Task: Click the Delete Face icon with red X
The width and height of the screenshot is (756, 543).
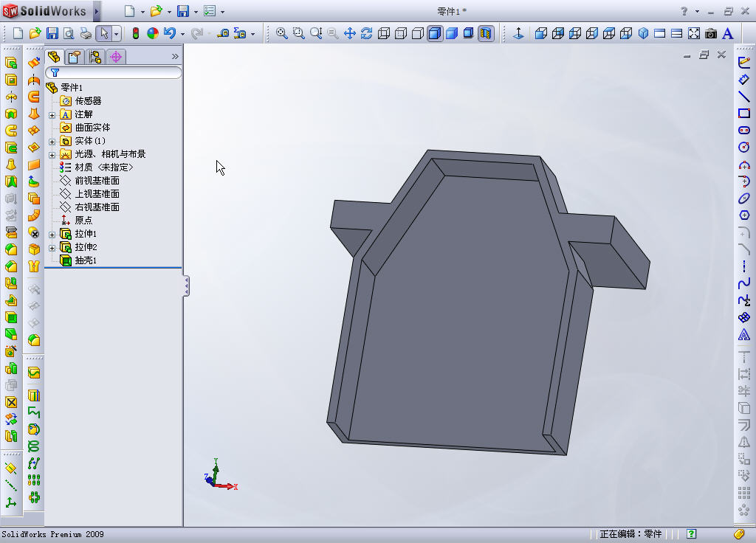Action: (34, 232)
